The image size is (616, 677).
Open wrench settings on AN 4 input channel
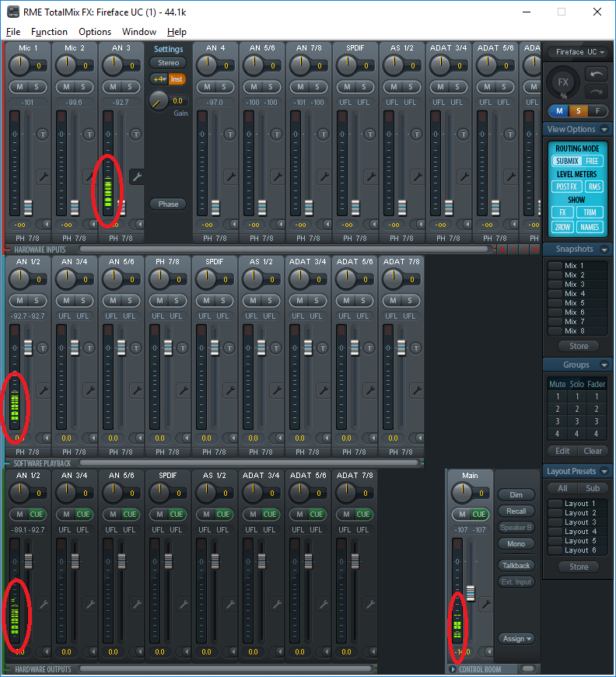pyautogui.click(x=230, y=176)
